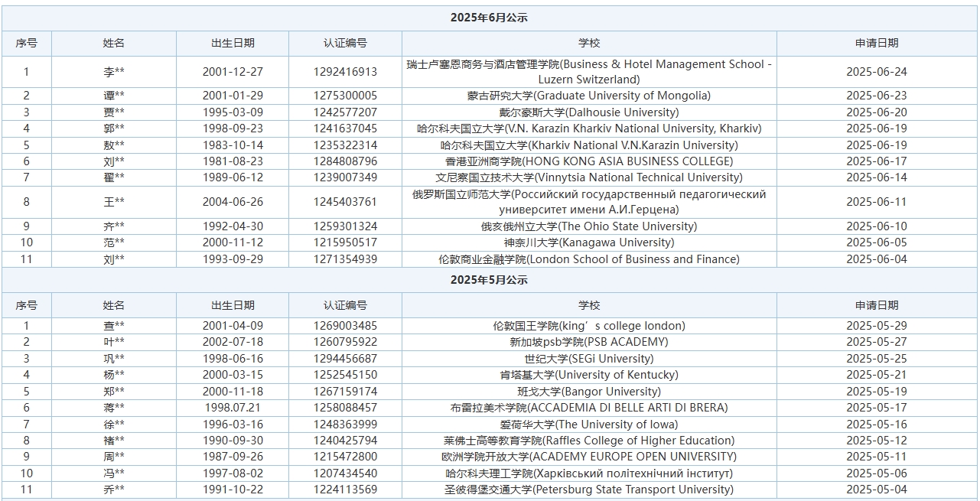Screen dimensions: 980x501
Task: Select the king's college london cell
Action: (589, 326)
